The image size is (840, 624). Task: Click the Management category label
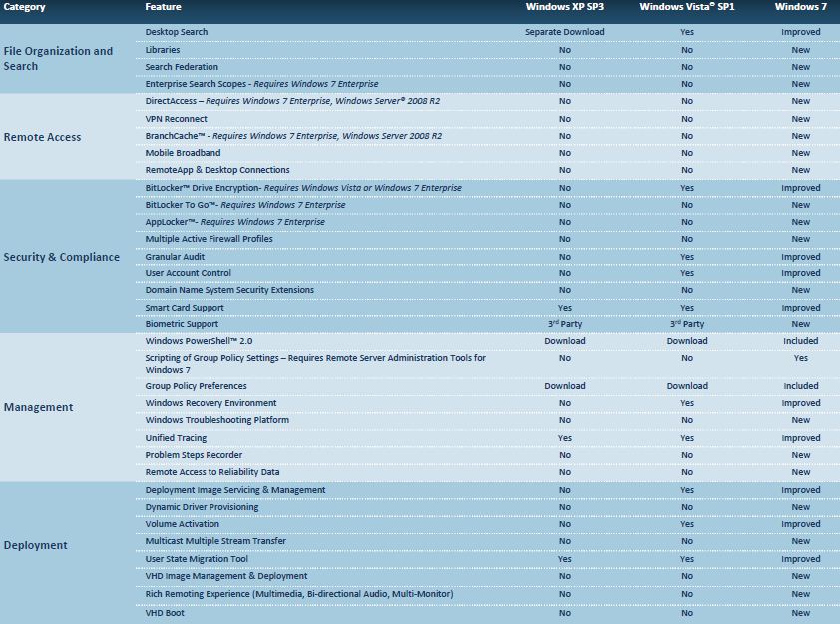coord(38,407)
